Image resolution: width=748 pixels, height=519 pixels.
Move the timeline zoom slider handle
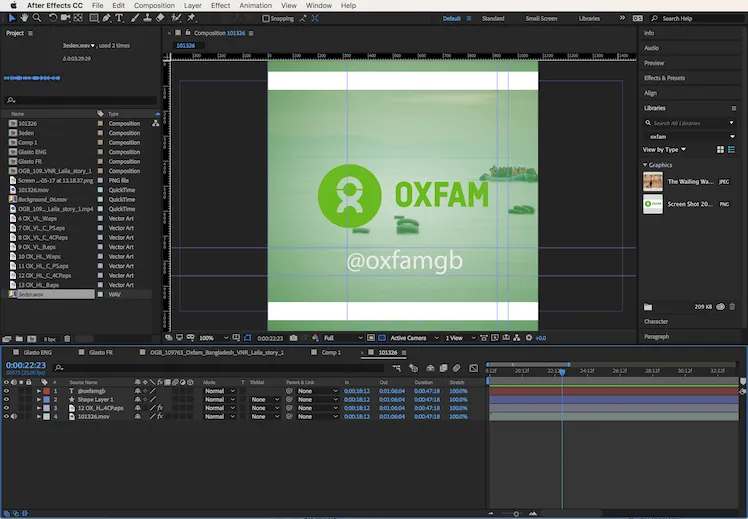[x=516, y=514]
